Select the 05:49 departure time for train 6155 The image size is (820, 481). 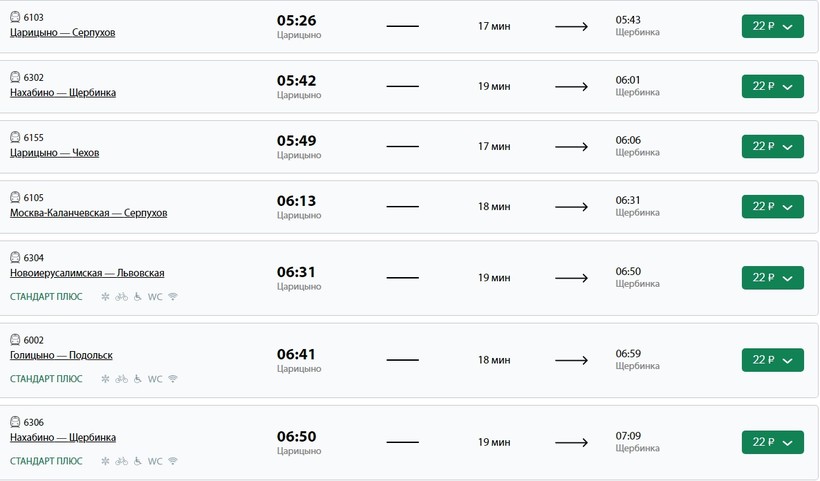(x=296, y=141)
